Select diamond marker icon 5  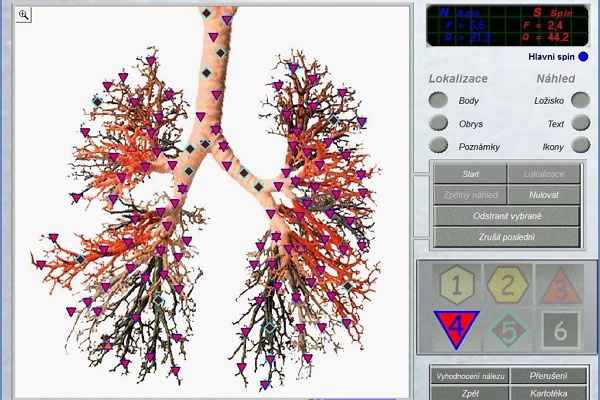[509, 330]
